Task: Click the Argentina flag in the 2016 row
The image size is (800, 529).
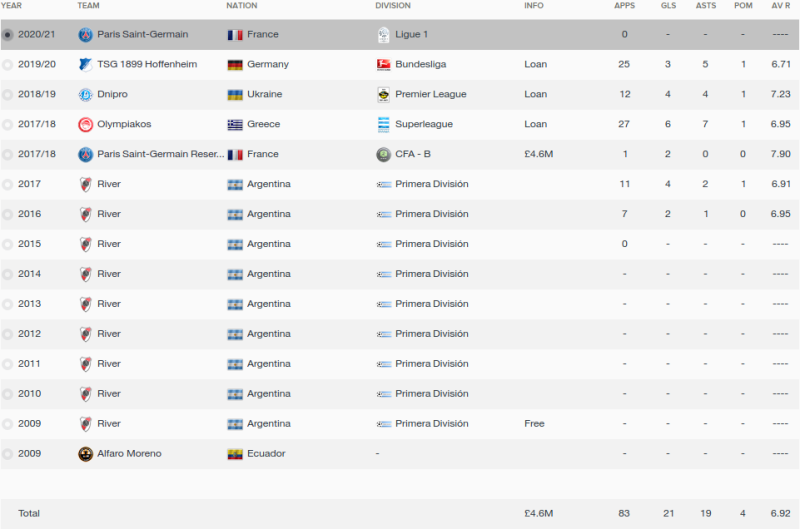Action: (x=235, y=215)
